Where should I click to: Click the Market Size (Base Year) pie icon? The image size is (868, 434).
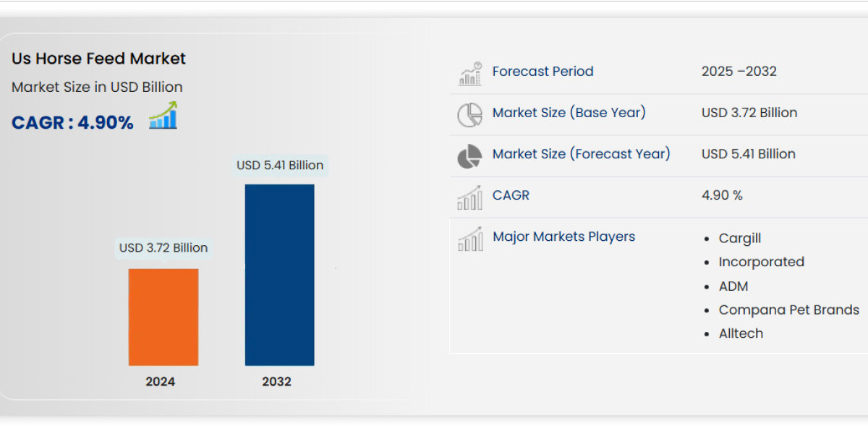coord(469,114)
